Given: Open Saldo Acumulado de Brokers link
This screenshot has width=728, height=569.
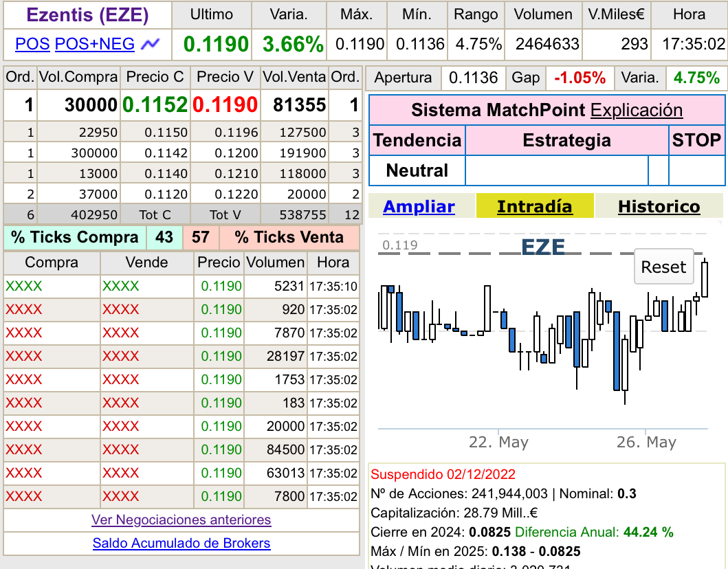Looking at the screenshot, I should pos(181,543).
